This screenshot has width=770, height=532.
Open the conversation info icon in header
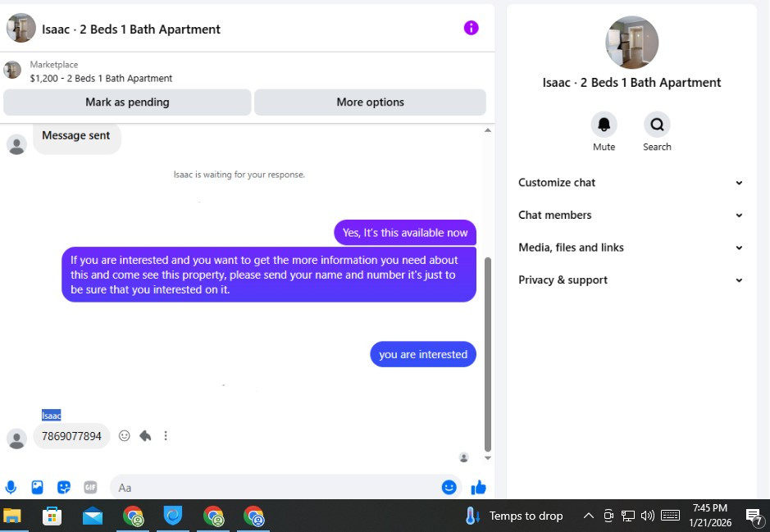click(x=471, y=28)
